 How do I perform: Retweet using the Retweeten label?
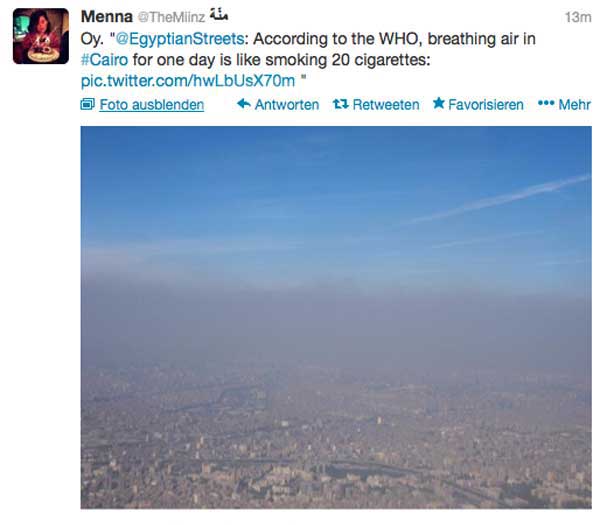pos(386,104)
